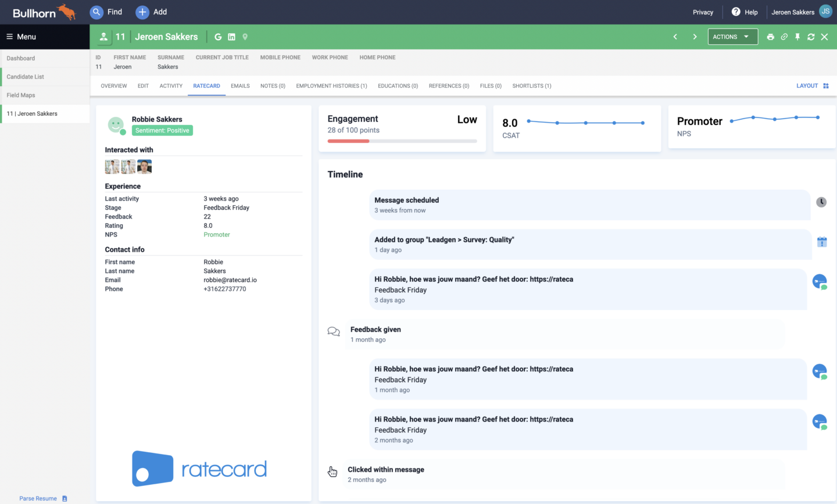Refresh the record

click(x=811, y=37)
